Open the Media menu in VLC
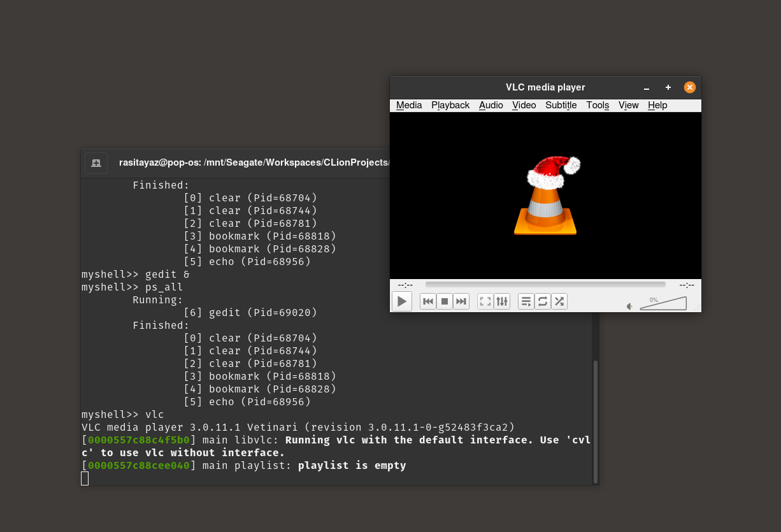This screenshot has width=781, height=532. 409,105
